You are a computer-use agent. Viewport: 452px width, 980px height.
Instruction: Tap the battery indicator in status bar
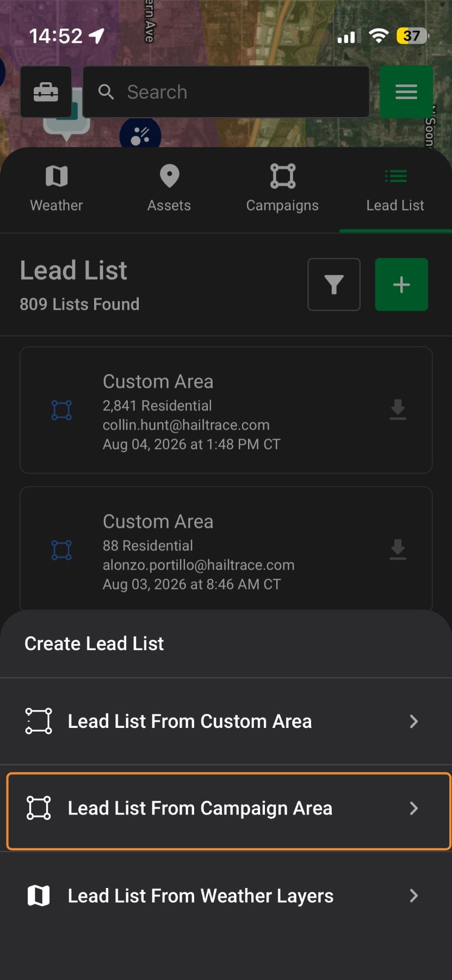[x=412, y=36]
